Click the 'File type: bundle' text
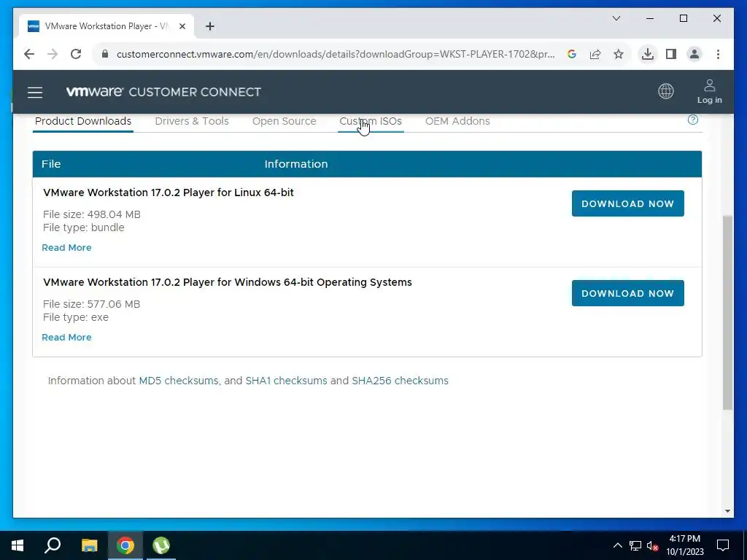747x560 pixels. pos(83,227)
